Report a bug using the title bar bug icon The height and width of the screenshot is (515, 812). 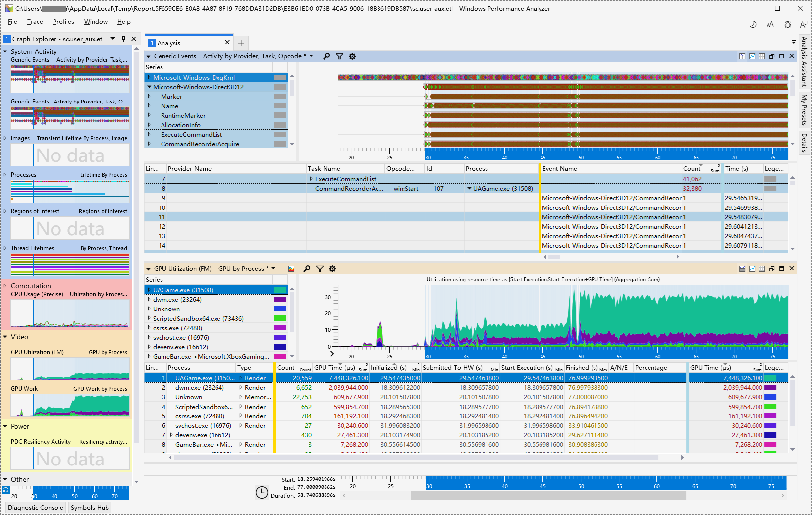point(787,24)
